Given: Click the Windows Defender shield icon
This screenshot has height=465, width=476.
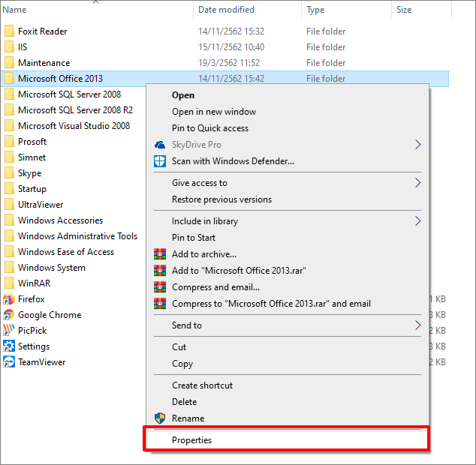Looking at the screenshot, I should [x=160, y=161].
